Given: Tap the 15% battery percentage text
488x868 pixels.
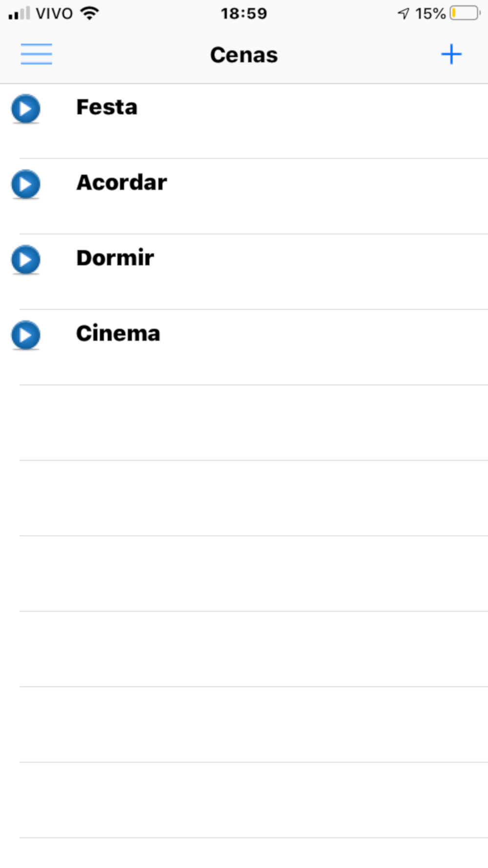Looking at the screenshot, I should point(430,13).
